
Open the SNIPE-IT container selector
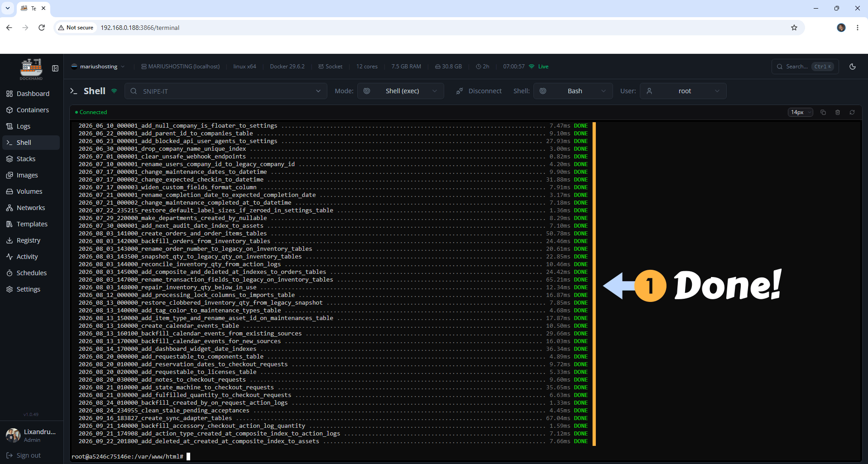point(225,91)
